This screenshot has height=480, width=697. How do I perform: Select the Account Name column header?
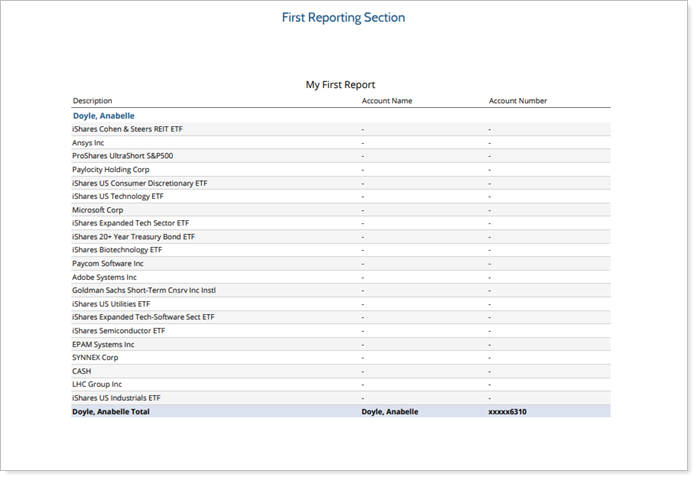386,101
